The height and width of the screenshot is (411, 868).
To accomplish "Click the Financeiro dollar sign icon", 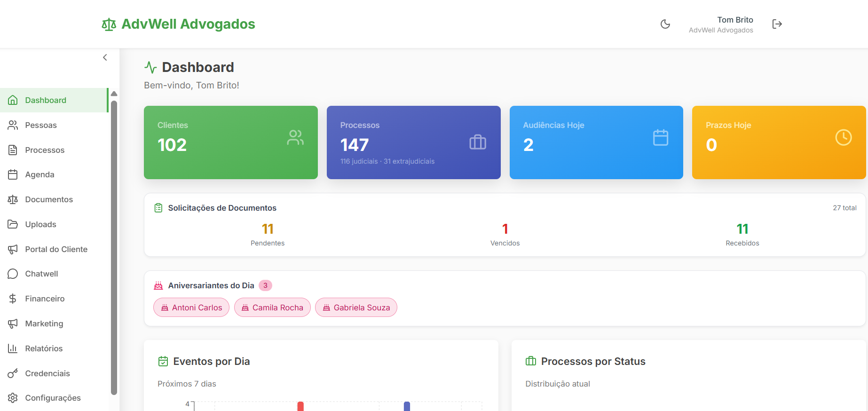I will point(13,299).
